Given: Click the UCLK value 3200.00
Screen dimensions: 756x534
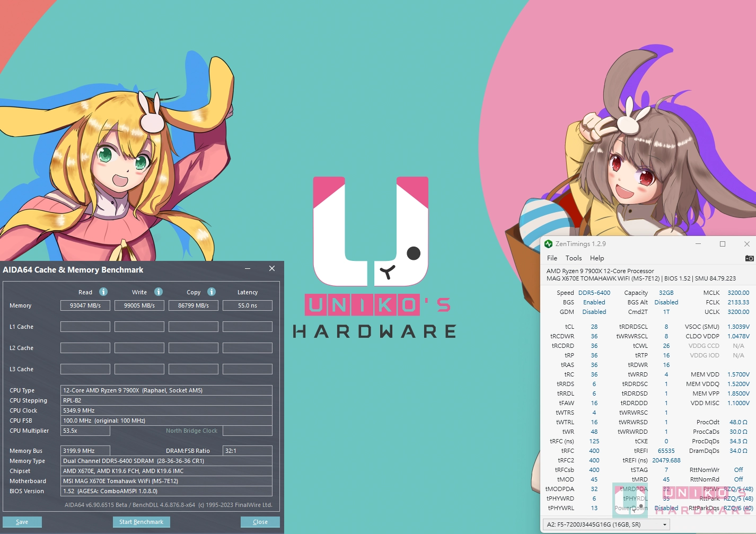Looking at the screenshot, I should [x=739, y=312].
